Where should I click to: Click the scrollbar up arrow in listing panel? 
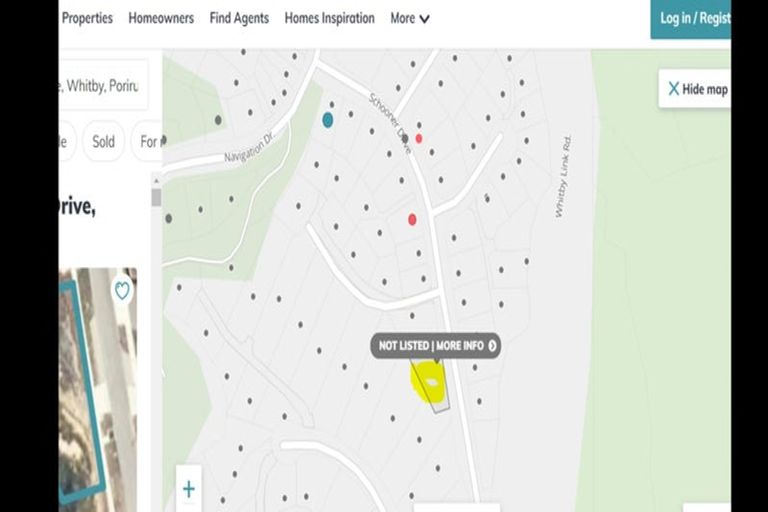pos(156,180)
